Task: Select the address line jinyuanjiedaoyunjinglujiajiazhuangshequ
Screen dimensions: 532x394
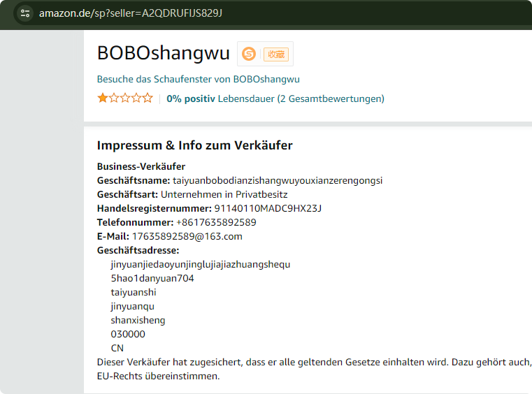Action: coord(201,265)
